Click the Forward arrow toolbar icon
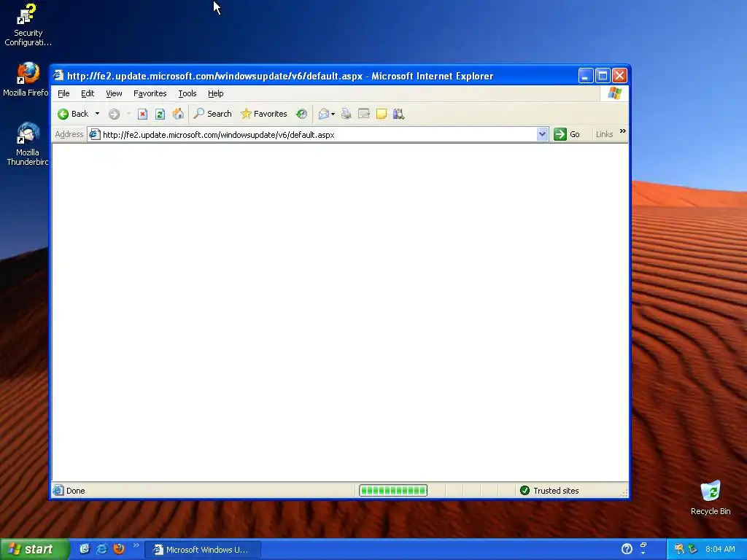The width and height of the screenshot is (747, 560). point(114,114)
